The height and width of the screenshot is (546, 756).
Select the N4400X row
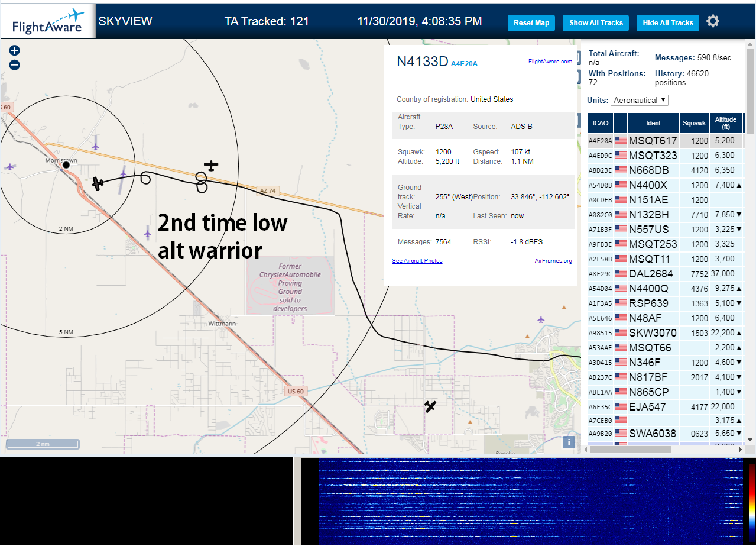pyautogui.click(x=666, y=185)
